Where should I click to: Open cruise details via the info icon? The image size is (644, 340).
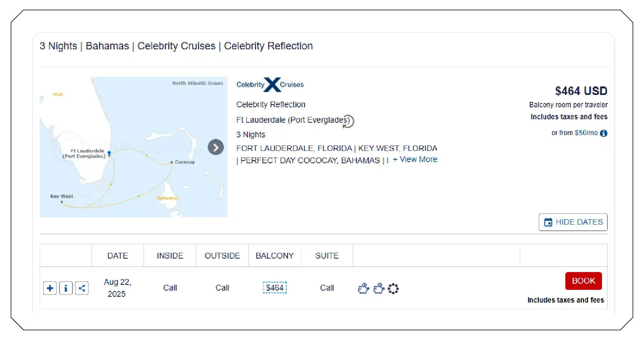(x=66, y=288)
